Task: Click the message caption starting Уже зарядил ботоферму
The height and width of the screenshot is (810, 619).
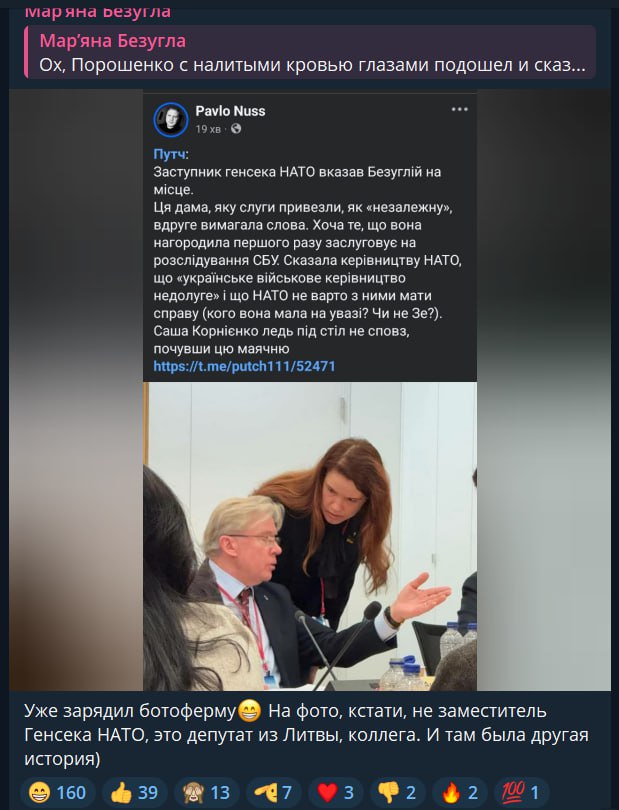Action: [306, 735]
